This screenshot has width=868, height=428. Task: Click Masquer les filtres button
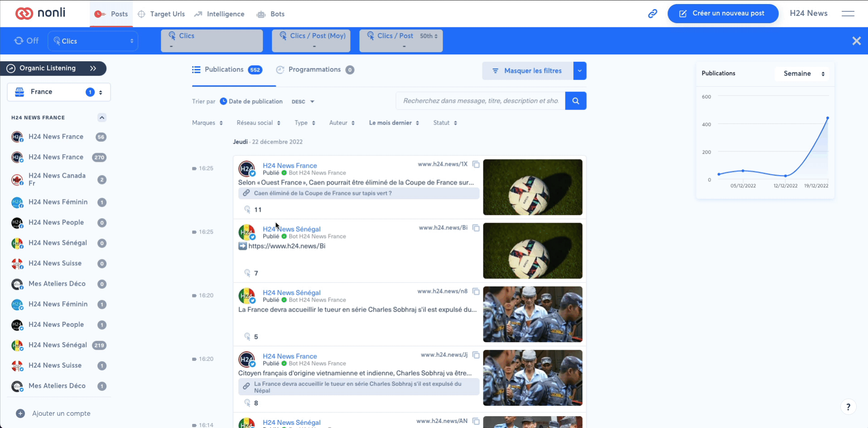coord(528,71)
